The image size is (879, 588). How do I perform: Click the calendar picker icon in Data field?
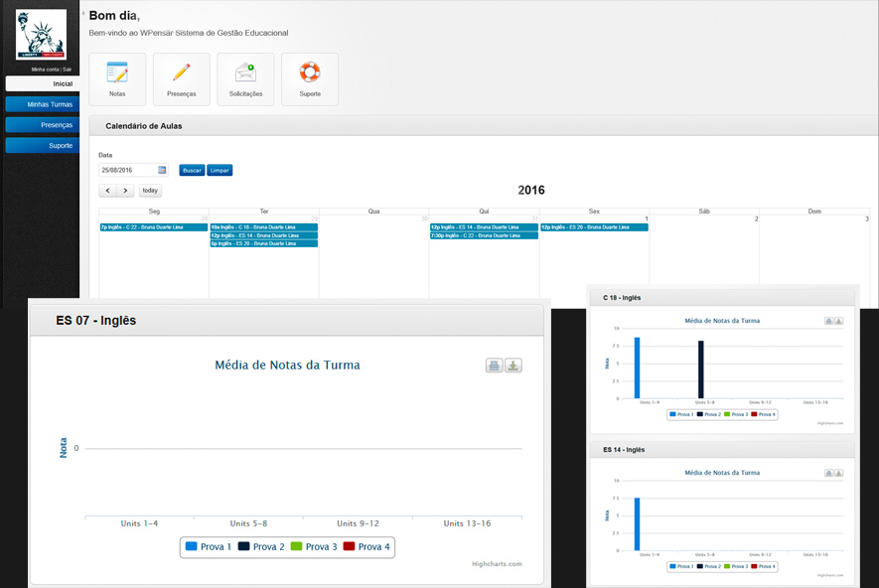pyautogui.click(x=162, y=170)
